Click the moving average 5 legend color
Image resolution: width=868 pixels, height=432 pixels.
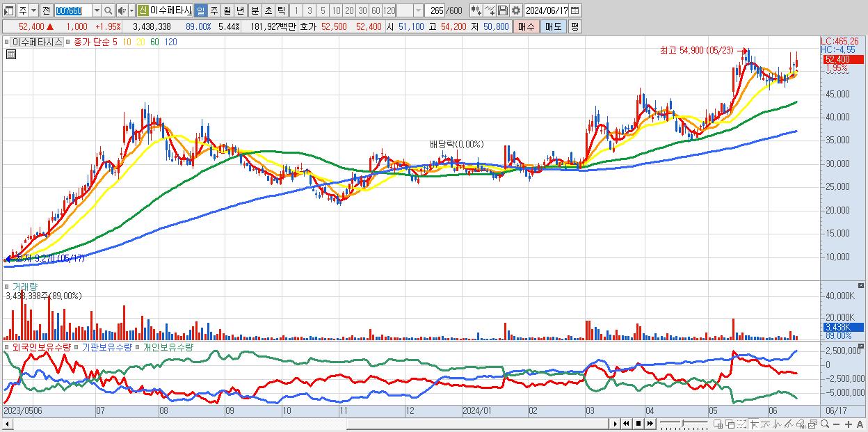coord(115,42)
